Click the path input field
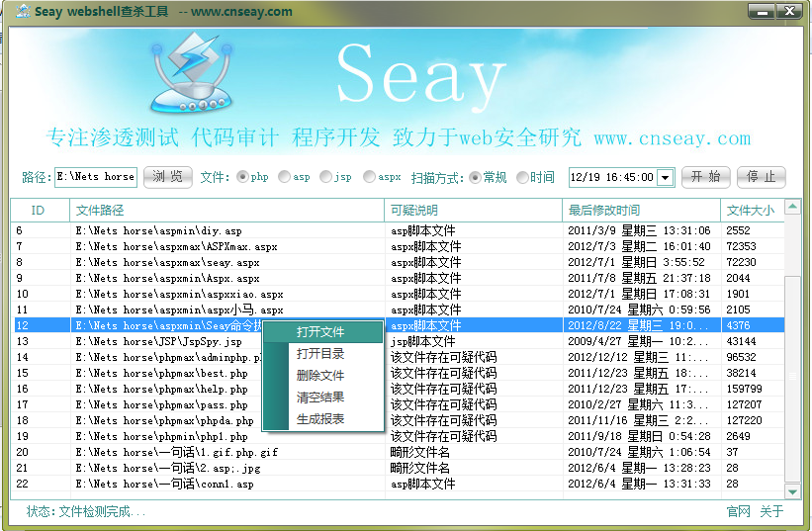 (x=95, y=177)
